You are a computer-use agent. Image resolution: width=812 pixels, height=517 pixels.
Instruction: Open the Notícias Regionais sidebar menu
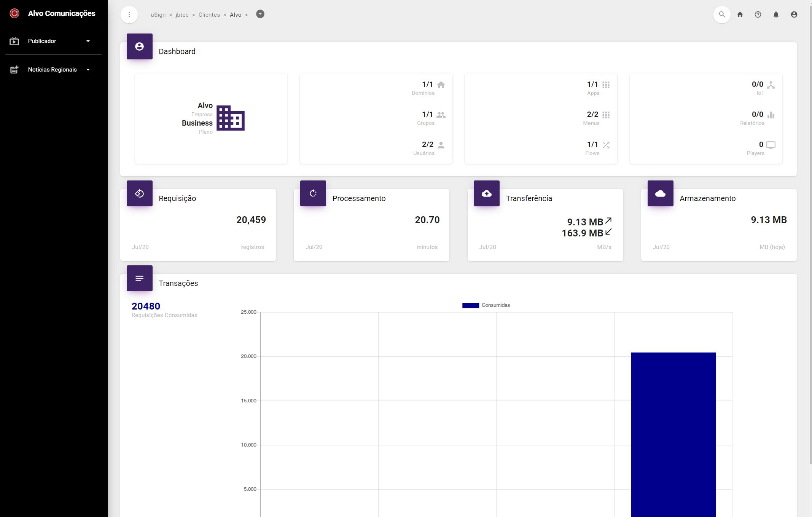point(53,70)
